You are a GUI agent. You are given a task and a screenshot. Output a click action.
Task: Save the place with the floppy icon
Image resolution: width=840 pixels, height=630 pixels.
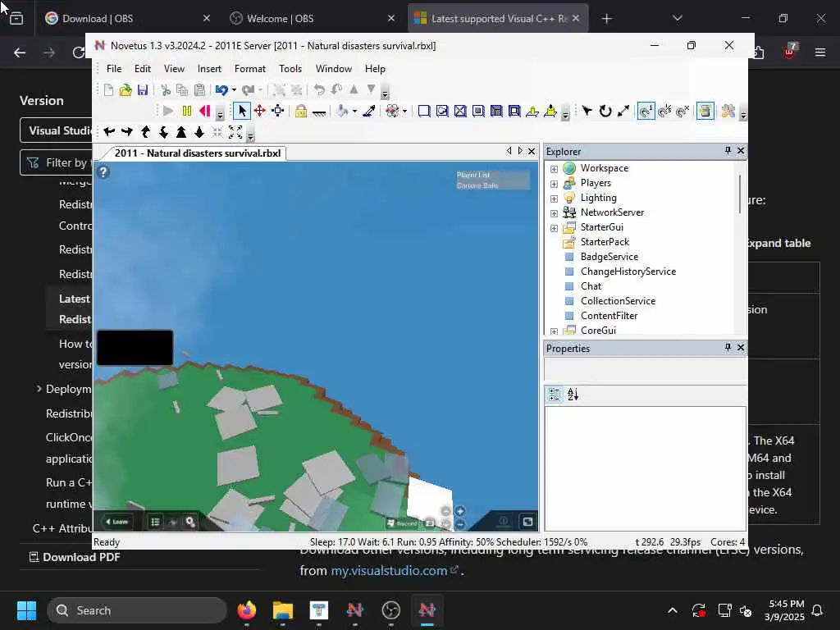pos(143,90)
